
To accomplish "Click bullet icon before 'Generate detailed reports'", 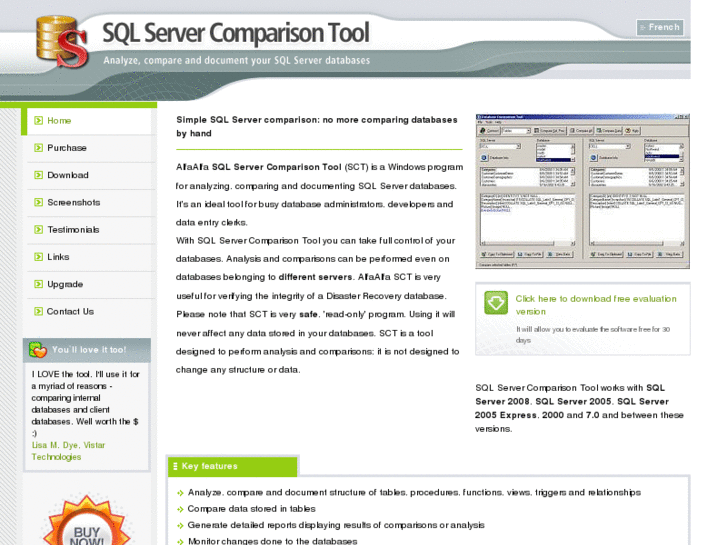I will pos(180,526).
